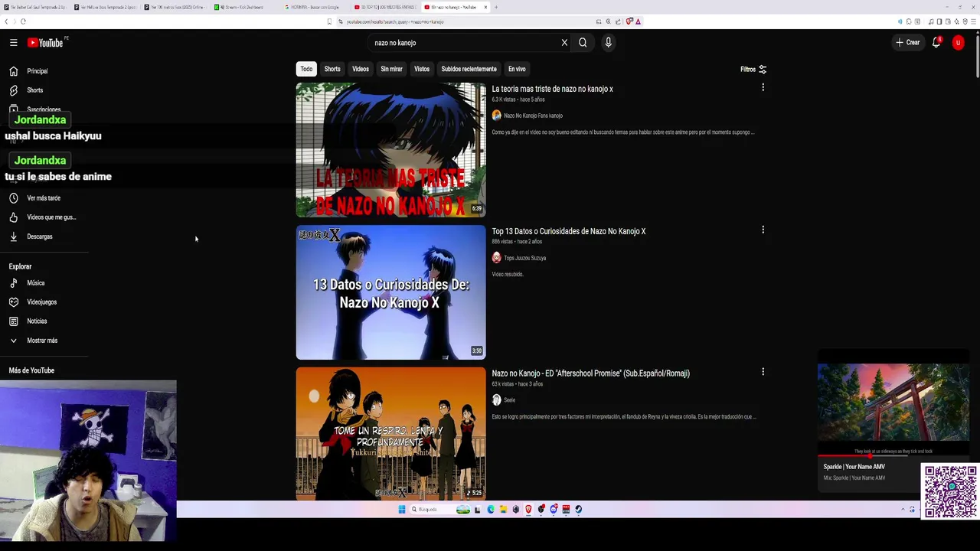Select the Vistos filter chip
Image resolution: width=980 pixels, height=551 pixels.
pos(422,69)
